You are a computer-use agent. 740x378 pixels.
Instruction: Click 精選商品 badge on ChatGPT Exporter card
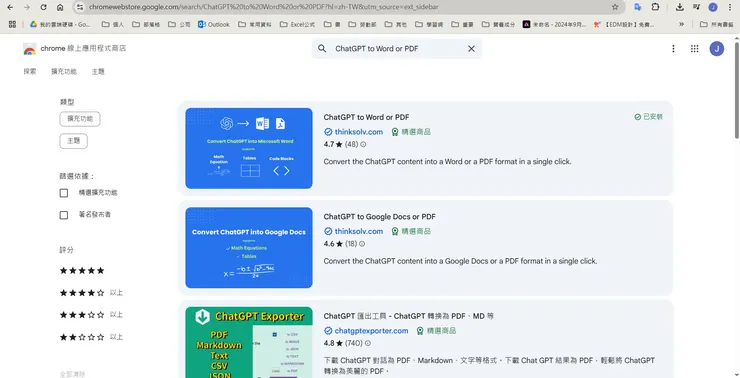point(437,331)
